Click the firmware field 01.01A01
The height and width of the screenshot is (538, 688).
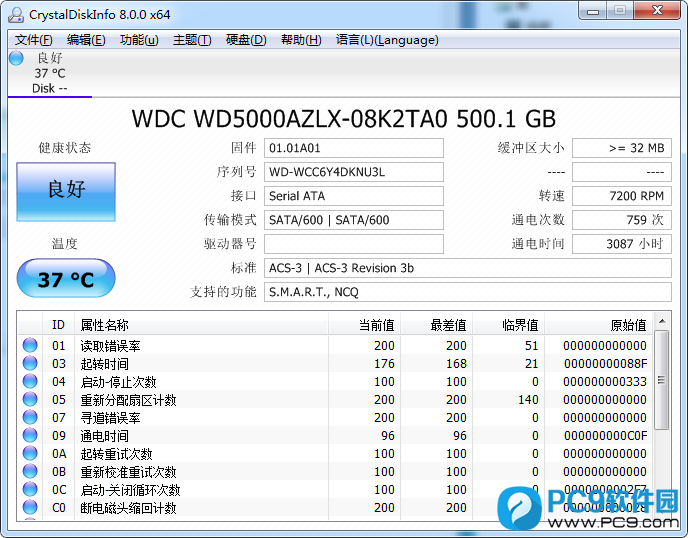(x=354, y=148)
